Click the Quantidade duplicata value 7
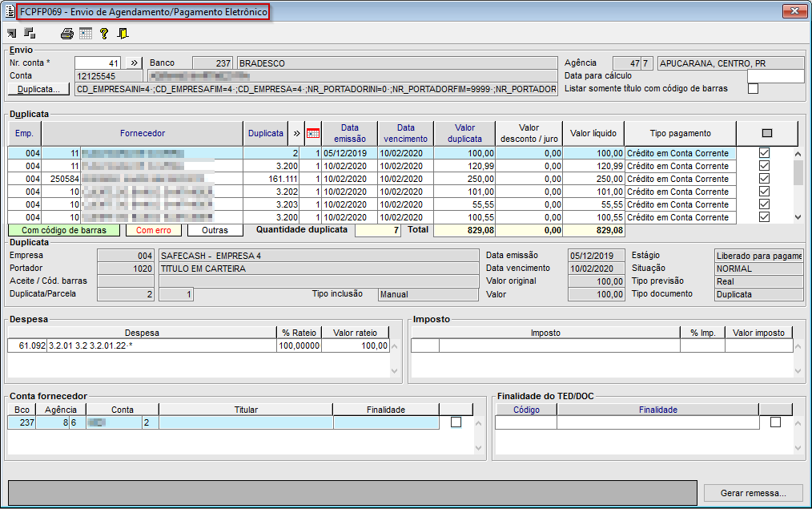 pyautogui.click(x=377, y=230)
